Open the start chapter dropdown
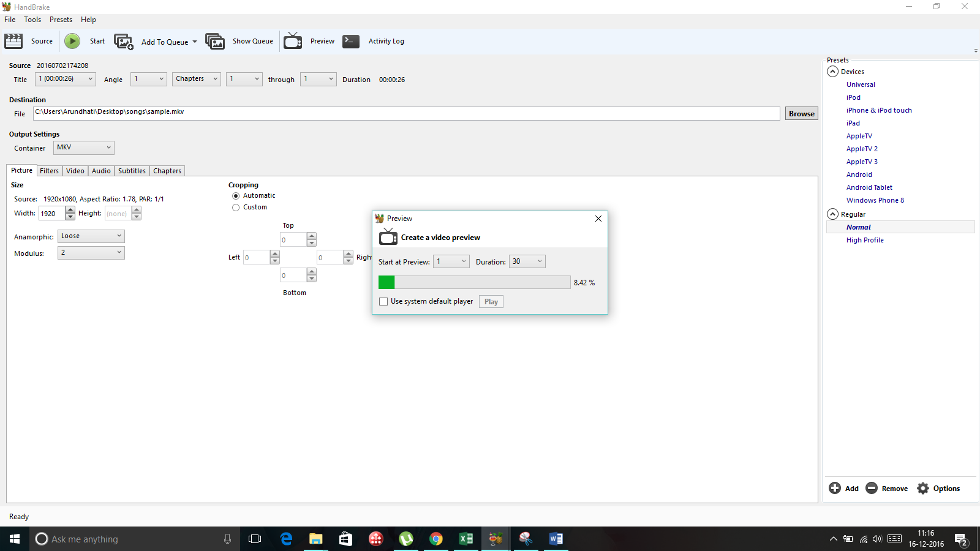980x551 pixels. pos(244,79)
